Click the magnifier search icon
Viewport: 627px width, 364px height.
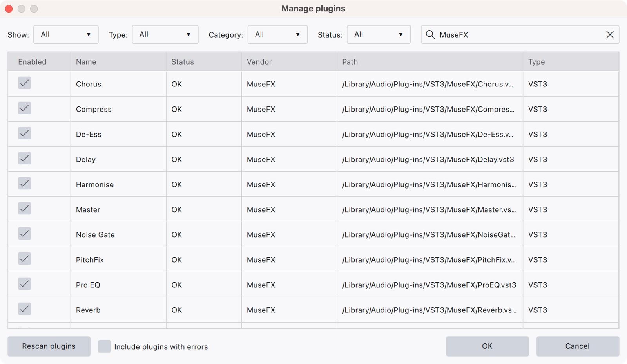tap(430, 34)
